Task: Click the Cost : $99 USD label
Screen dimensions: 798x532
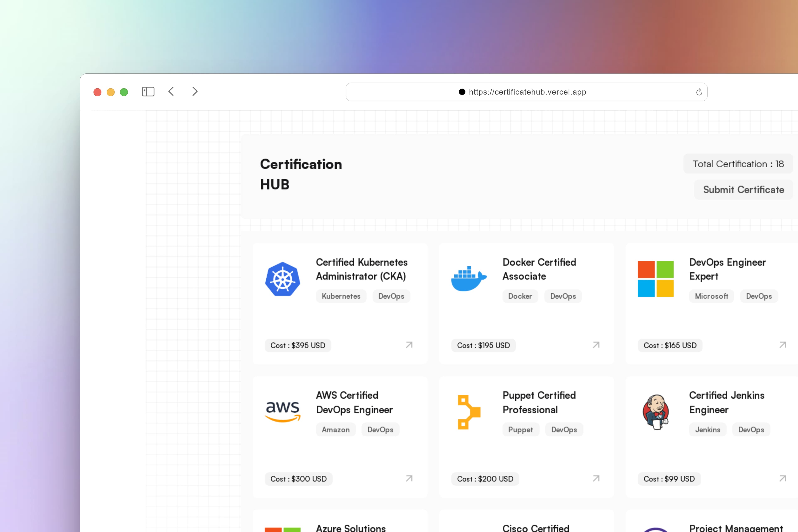Action: click(x=669, y=479)
